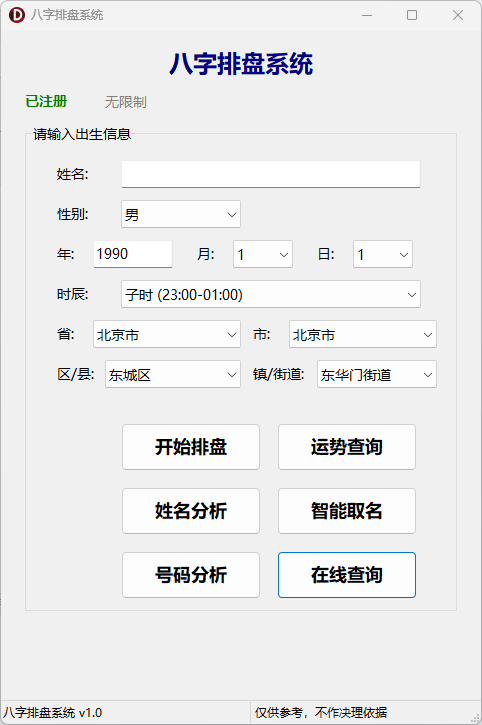The width and height of the screenshot is (482, 725).
Task: Click the 请输入出生信息 group label
Action: [x=82, y=134]
